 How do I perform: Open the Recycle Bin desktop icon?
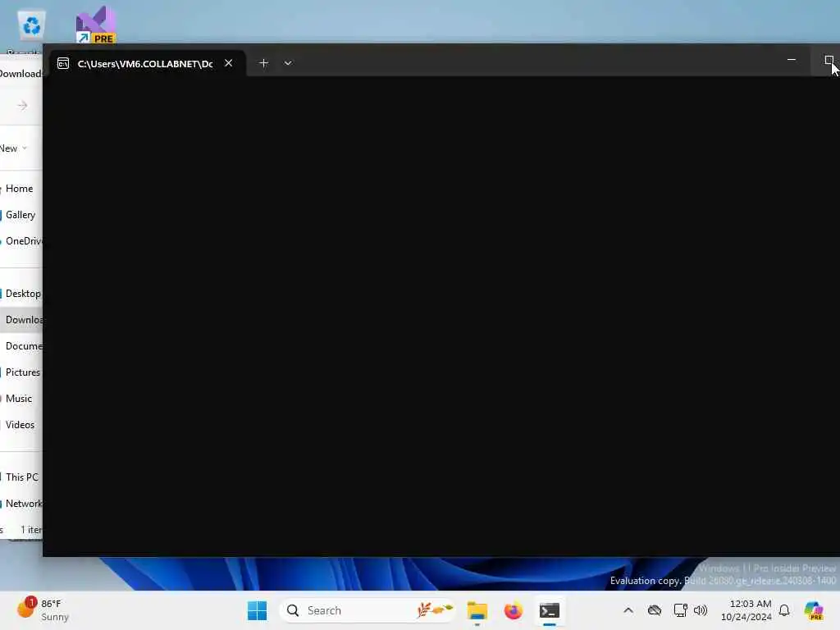(x=32, y=25)
